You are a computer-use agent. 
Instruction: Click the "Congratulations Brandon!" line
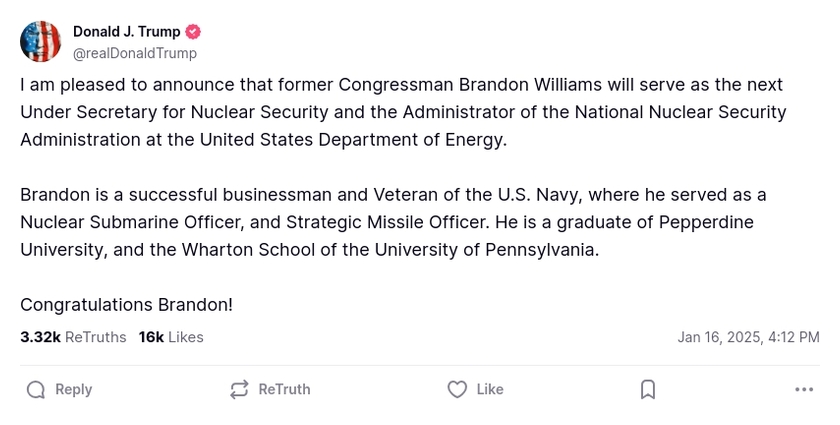[126, 304]
